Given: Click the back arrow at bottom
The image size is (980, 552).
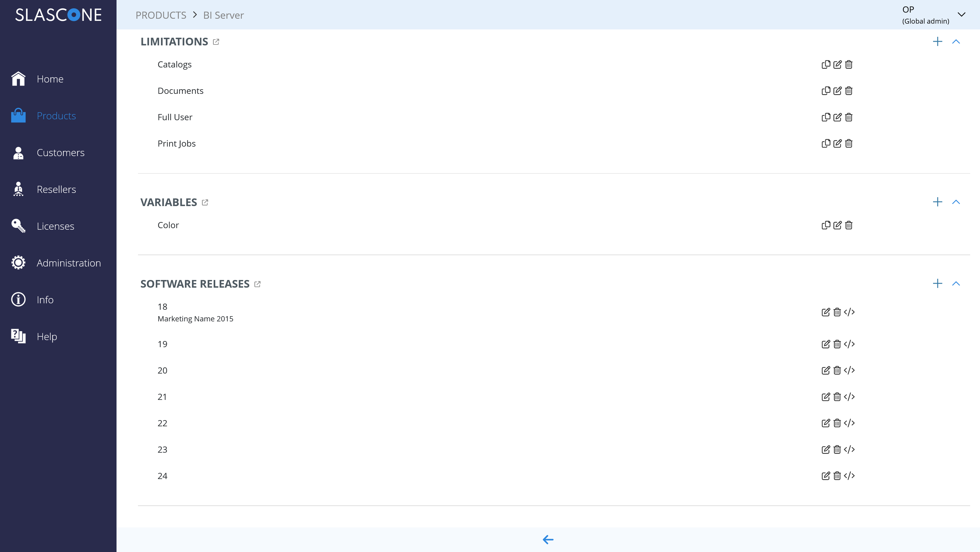Looking at the screenshot, I should (x=548, y=539).
